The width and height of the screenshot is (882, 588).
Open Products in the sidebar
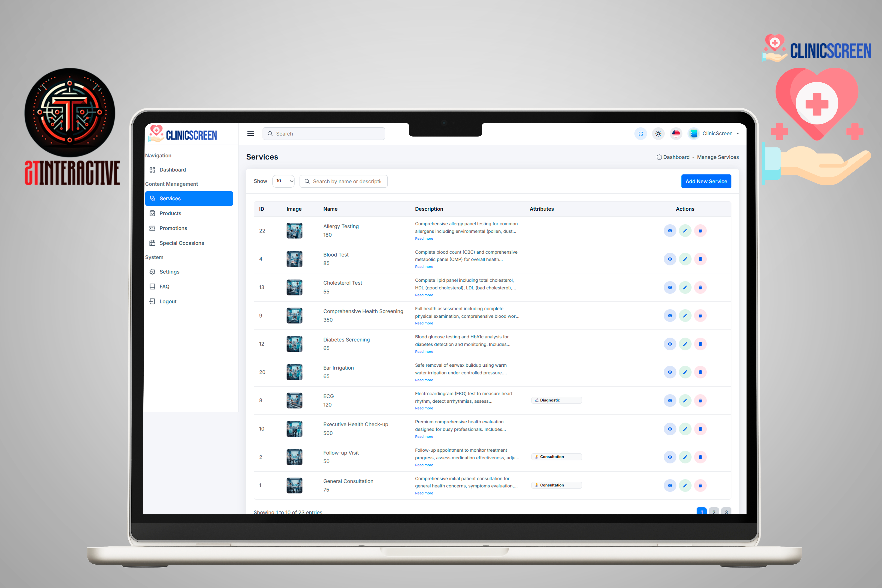170,213
